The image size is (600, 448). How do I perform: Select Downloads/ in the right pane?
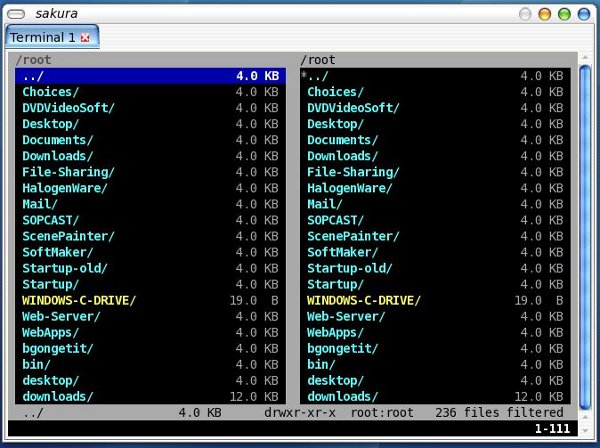435,156
